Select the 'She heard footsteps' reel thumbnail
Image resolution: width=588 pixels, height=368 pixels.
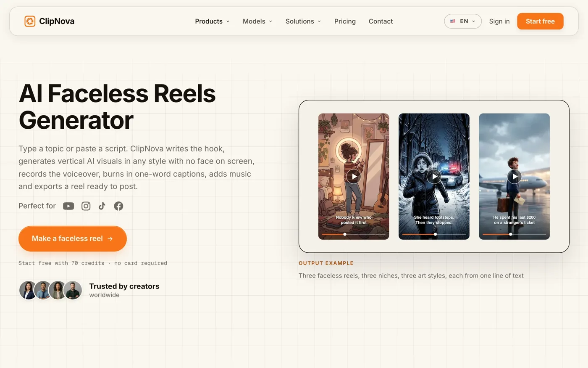point(434,177)
